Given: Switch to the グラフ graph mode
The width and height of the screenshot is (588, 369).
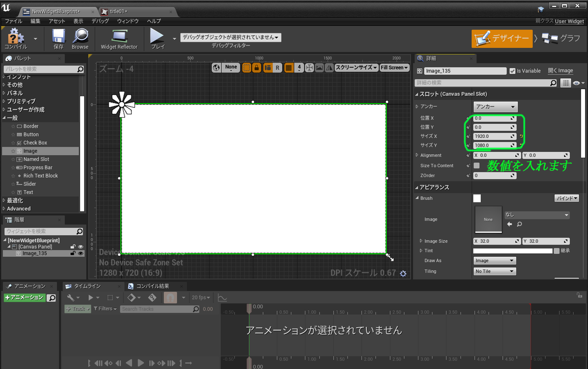Looking at the screenshot, I should pos(561,38).
